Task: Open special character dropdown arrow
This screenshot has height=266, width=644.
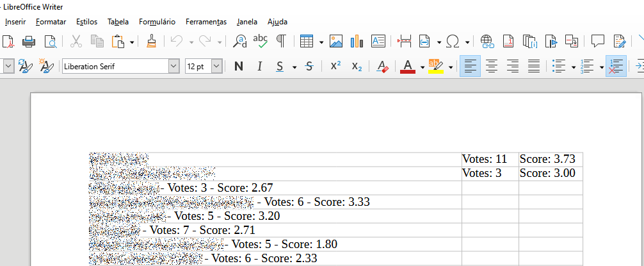Action: click(467, 42)
